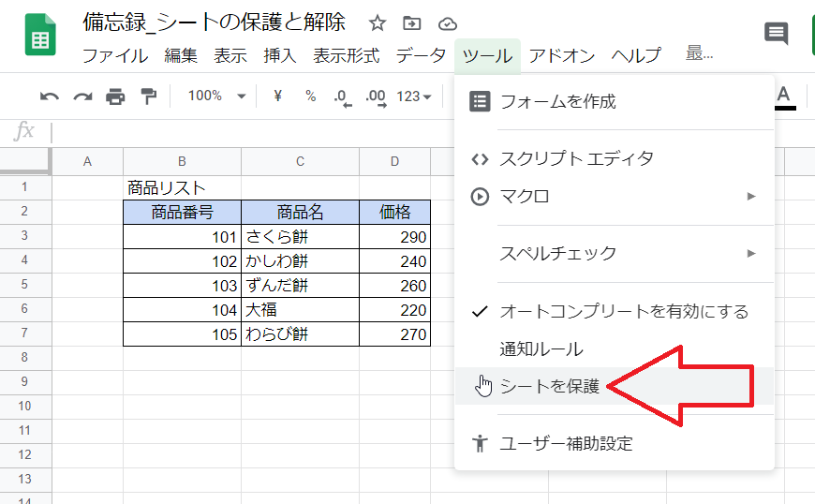Image resolution: width=815 pixels, height=504 pixels.
Task: Increase decimal places
Action: point(376,97)
